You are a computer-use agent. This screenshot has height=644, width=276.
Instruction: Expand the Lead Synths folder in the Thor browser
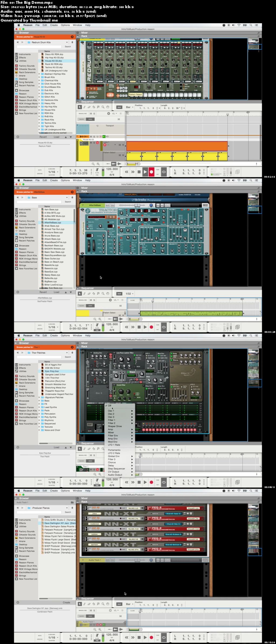coord(39,407)
